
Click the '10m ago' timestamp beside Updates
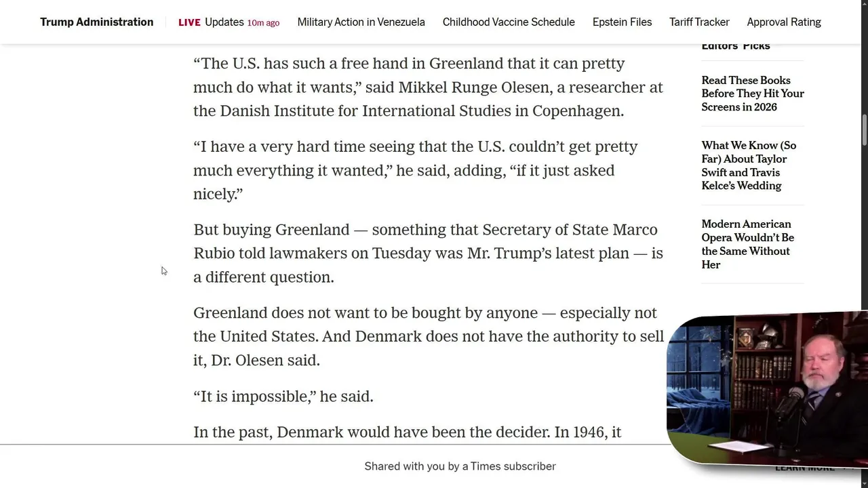point(263,23)
